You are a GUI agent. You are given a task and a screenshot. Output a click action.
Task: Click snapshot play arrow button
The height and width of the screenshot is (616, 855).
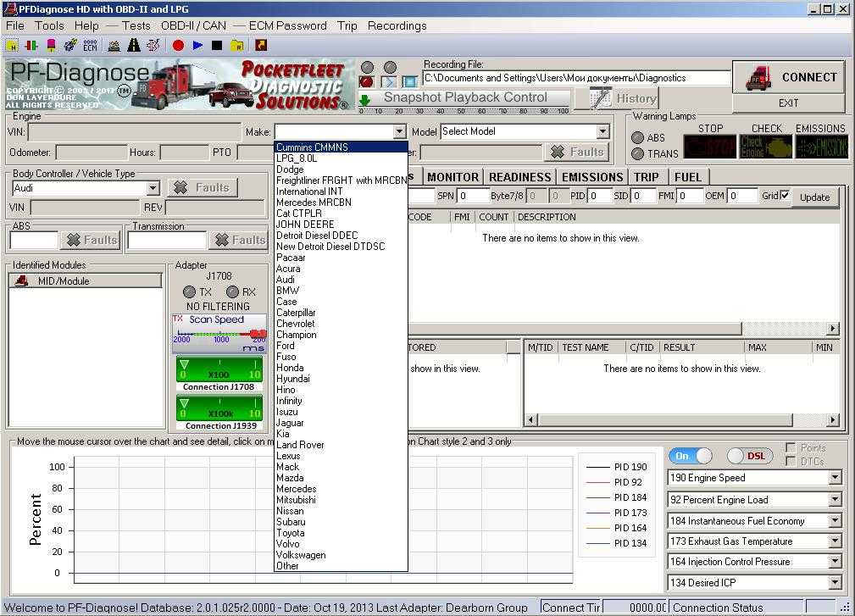[x=389, y=82]
